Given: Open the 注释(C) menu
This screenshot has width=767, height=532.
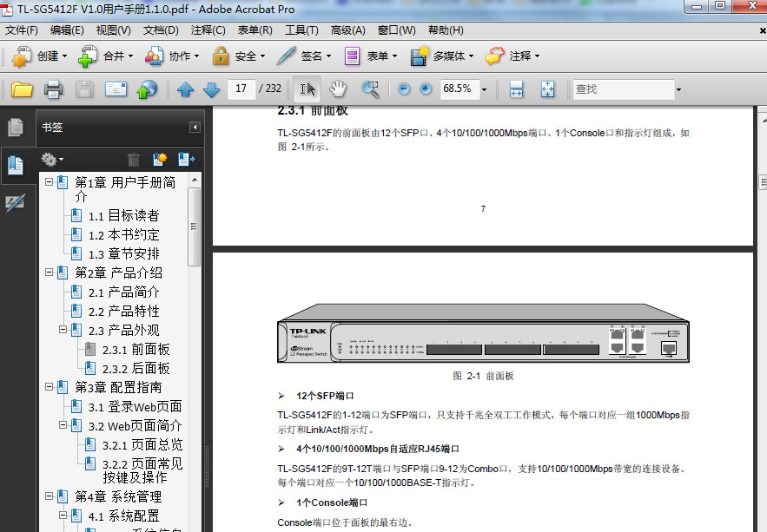Looking at the screenshot, I should pyautogui.click(x=208, y=30).
